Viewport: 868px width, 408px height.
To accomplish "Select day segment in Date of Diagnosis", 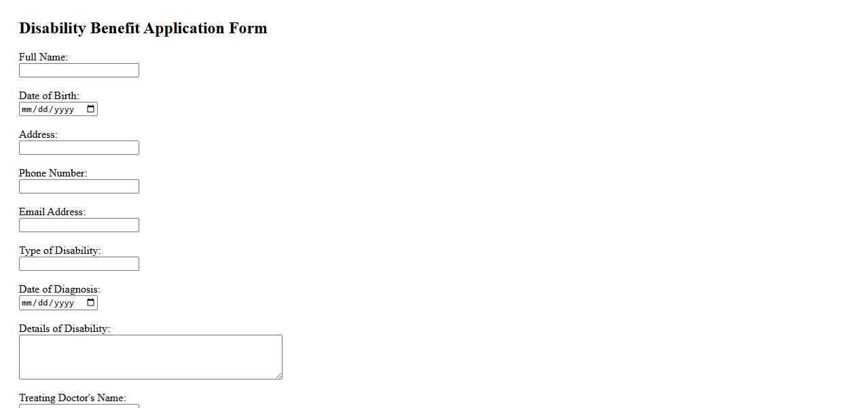I will (x=43, y=303).
